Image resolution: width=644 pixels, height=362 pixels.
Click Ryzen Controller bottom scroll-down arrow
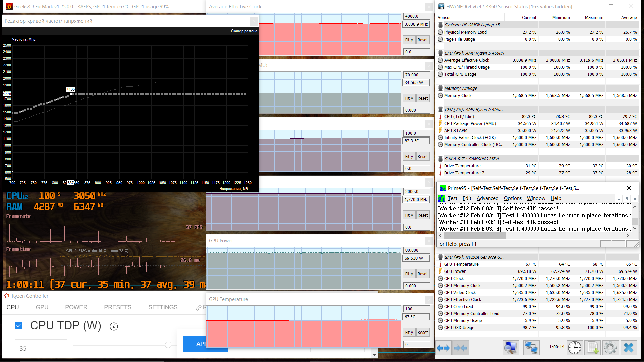point(374,355)
